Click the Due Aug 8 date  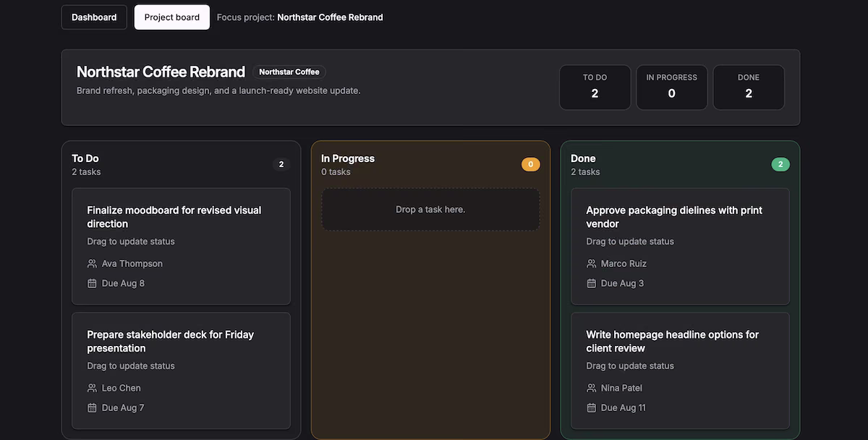(123, 283)
